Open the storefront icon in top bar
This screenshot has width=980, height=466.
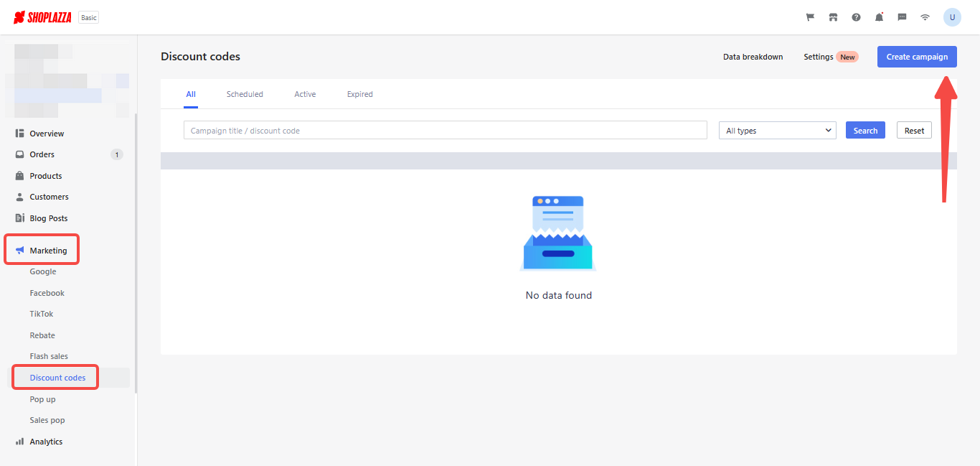[833, 17]
